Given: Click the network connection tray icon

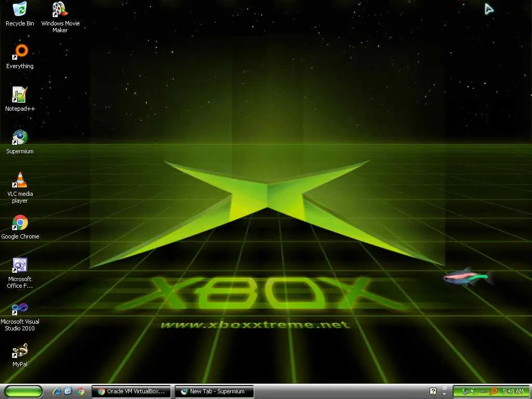Looking at the screenshot, I should coord(473,392).
